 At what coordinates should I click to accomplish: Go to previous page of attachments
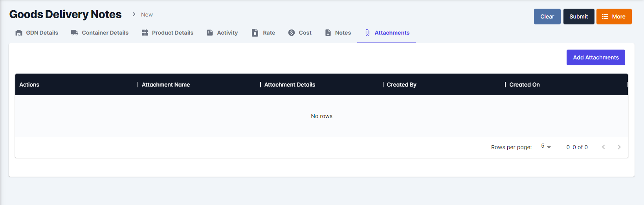coord(604,147)
